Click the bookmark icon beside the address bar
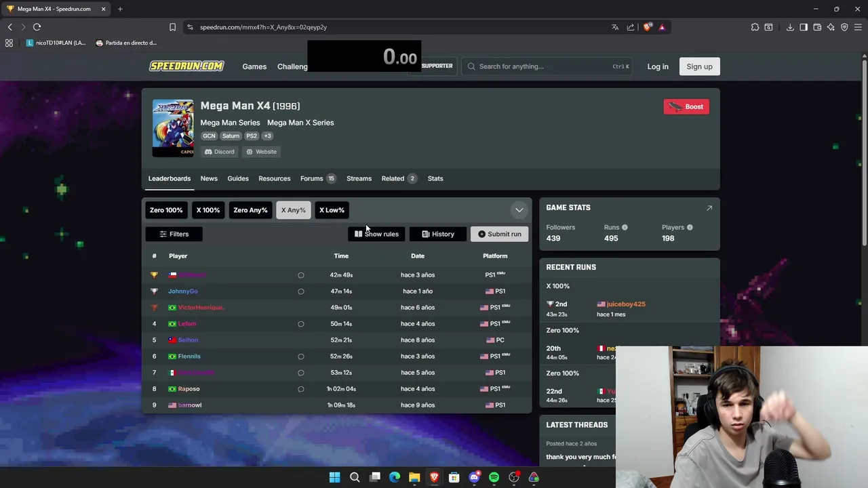The image size is (868, 488). point(172,27)
